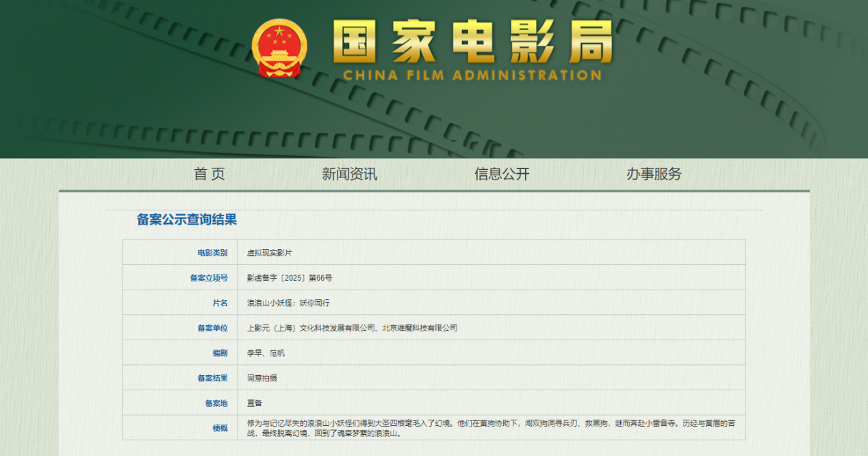Click the 备案单位 row label
This screenshot has width=868, height=456.
tap(212, 328)
